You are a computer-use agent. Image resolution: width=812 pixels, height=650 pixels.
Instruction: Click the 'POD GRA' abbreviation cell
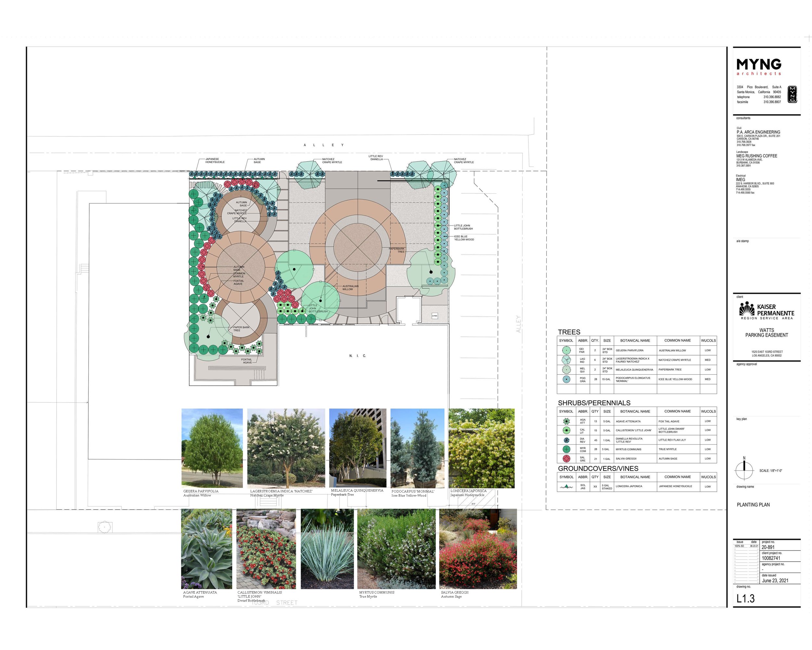[583, 380]
